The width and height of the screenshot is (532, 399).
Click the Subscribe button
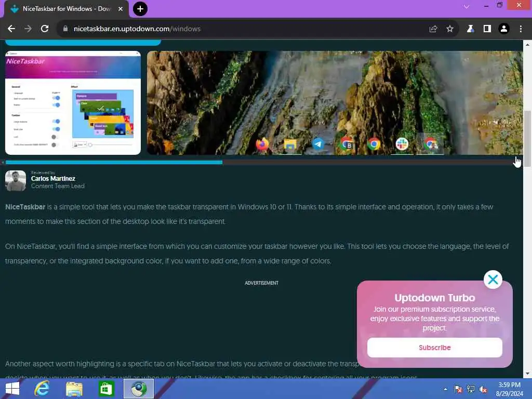coord(435,348)
